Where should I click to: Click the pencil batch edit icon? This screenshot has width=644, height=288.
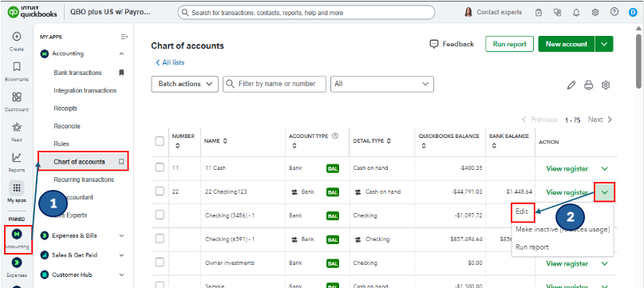click(x=571, y=85)
